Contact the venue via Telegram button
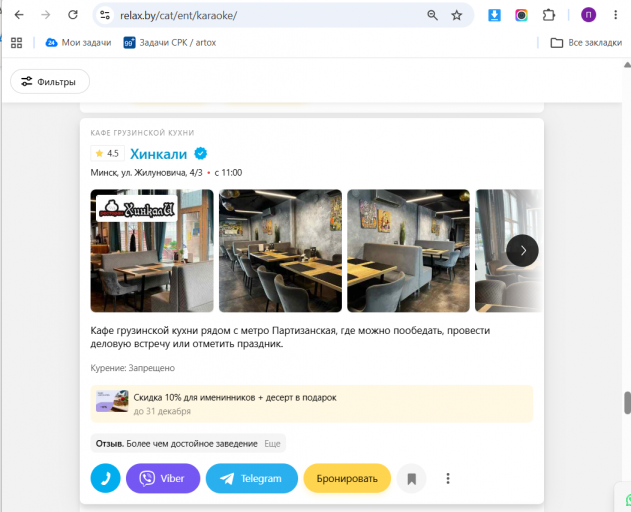Viewport: 631px width, 512px height. click(252, 478)
